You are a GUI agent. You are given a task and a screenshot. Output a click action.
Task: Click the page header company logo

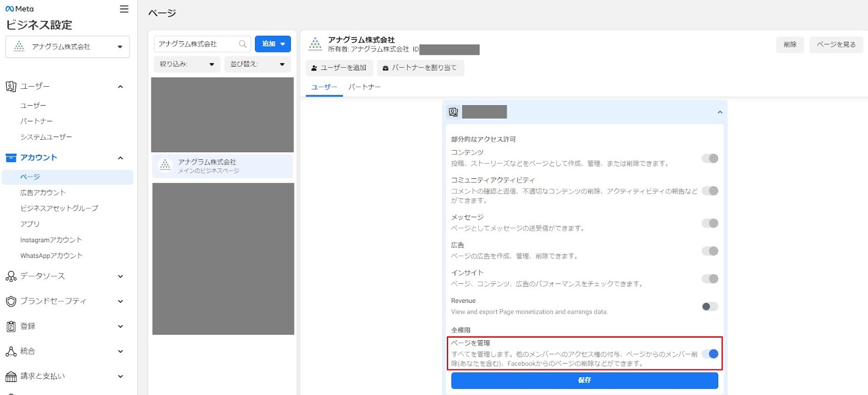[315, 44]
